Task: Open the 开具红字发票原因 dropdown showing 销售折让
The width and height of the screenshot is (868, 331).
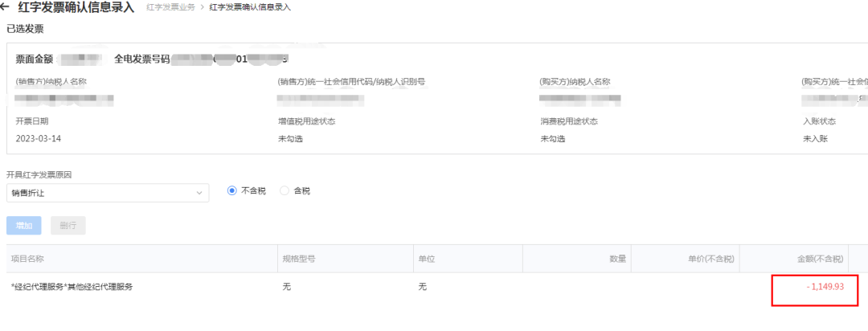Action: point(108,193)
